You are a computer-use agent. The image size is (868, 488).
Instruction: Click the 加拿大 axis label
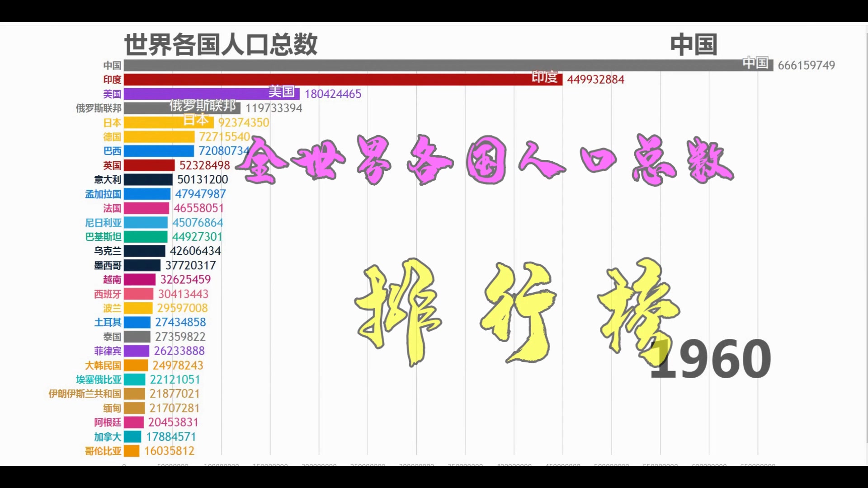pyautogui.click(x=108, y=436)
